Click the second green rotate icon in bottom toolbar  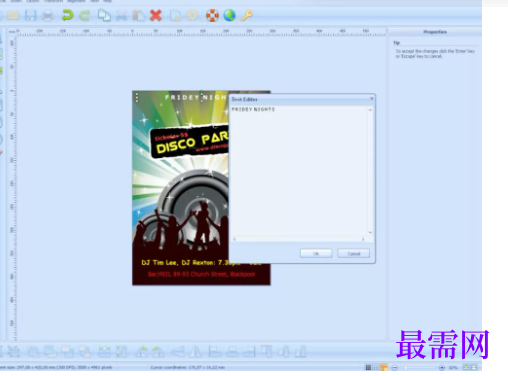click(x=158, y=352)
